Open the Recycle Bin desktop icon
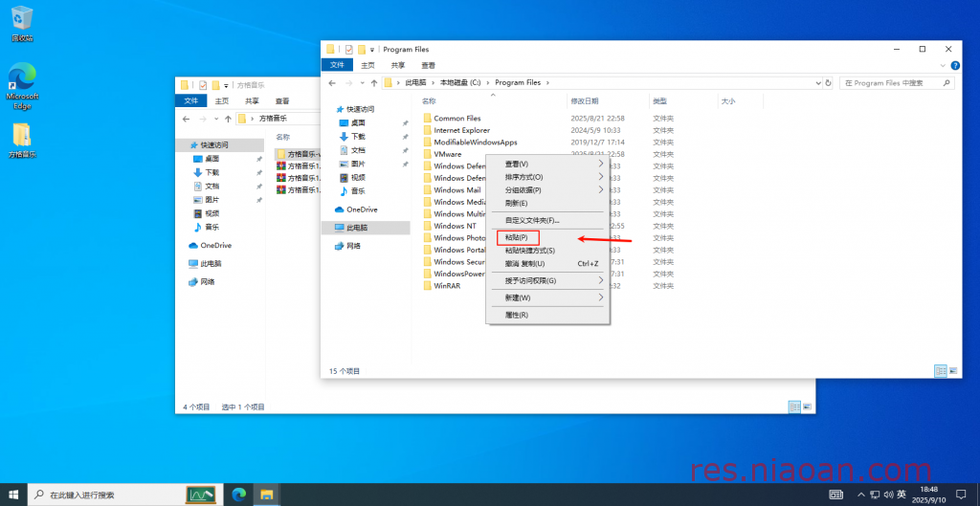 22,24
